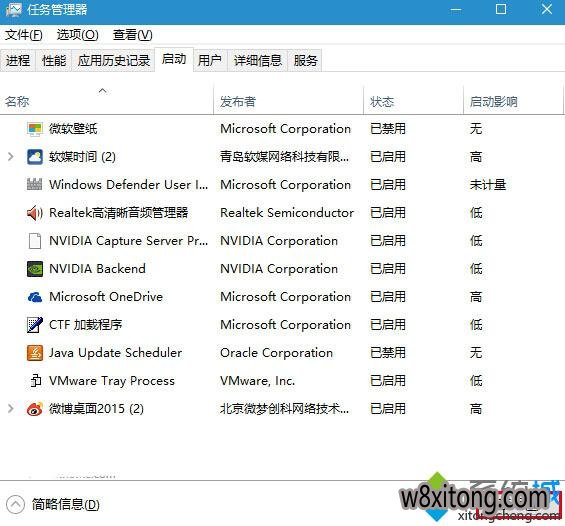565x526 pixels.
Task: Click 低 impact of NVIDIA Backend
Action: [x=476, y=269]
